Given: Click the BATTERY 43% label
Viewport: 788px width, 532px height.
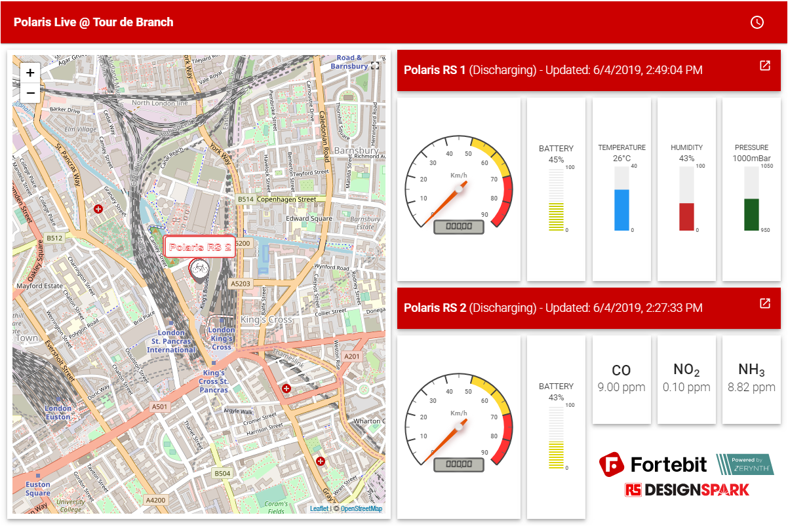Looking at the screenshot, I should click(x=556, y=392).
